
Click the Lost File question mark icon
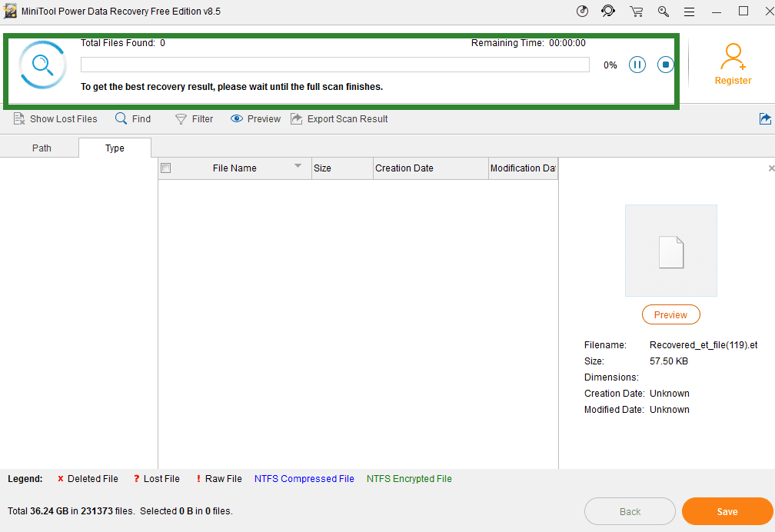(x=136, y=479)
